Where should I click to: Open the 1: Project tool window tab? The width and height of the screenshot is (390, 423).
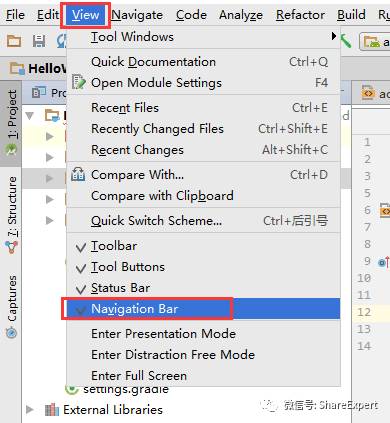[x=11, y=123]
